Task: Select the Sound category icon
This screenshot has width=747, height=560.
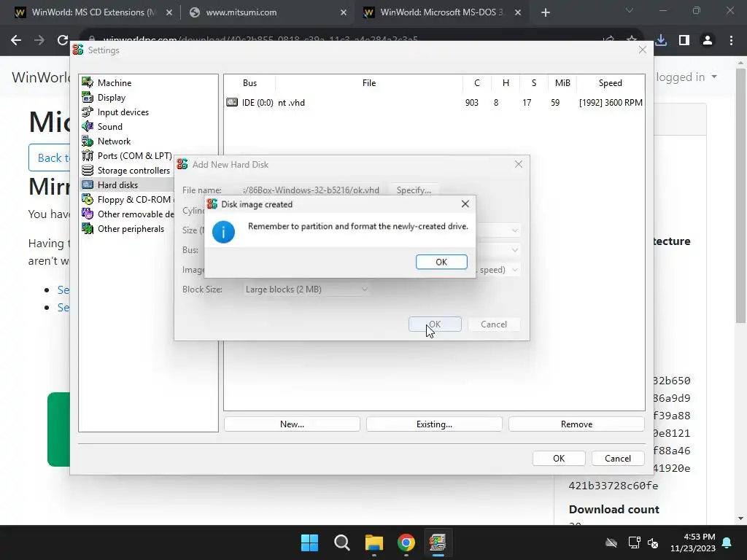Action: 88,126
